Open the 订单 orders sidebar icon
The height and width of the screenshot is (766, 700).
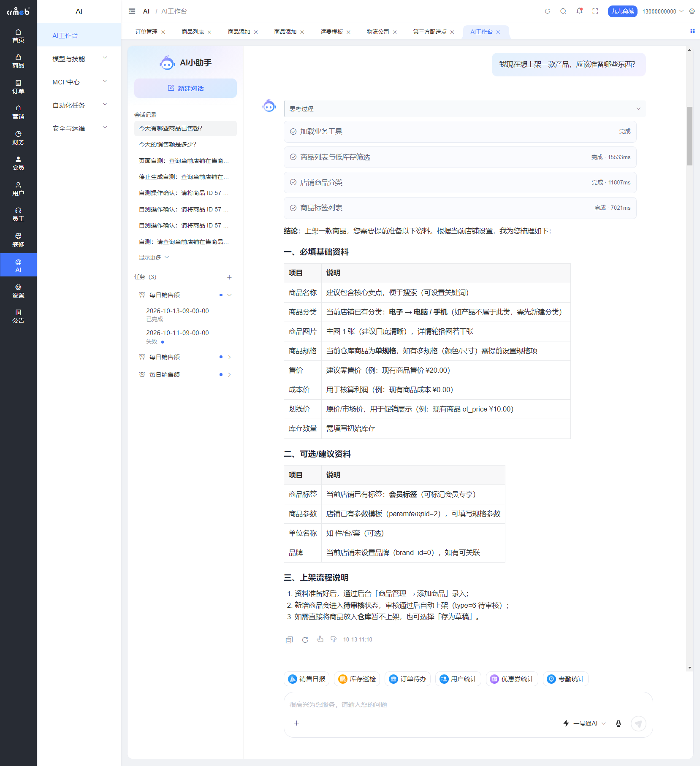[18, 87]
